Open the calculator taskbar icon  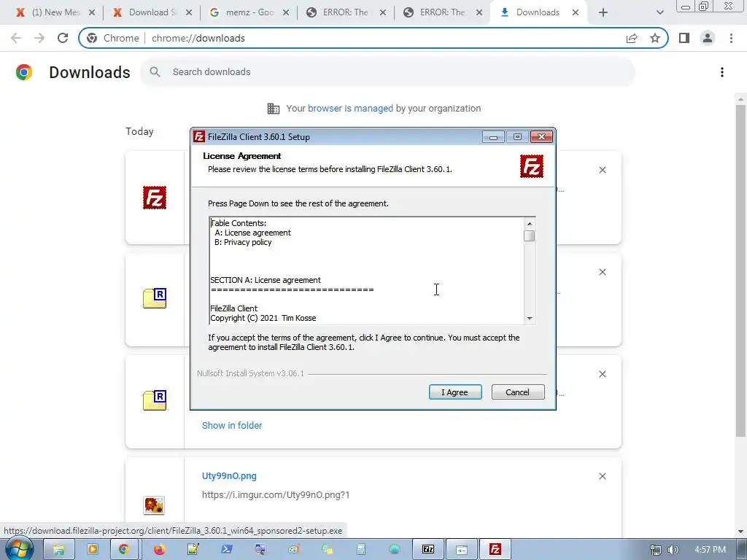pos(360,550)
